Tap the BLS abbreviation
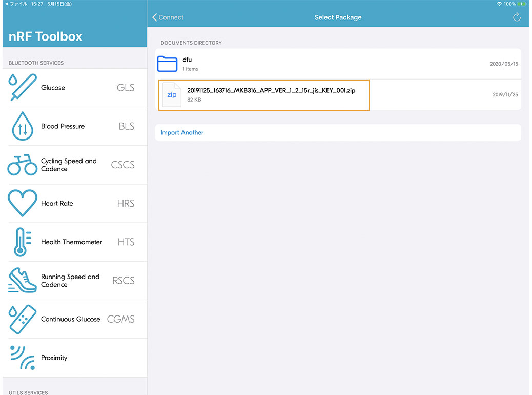Image resolution: width=532 pixels, height=395 pixels. tap(127, 126)
